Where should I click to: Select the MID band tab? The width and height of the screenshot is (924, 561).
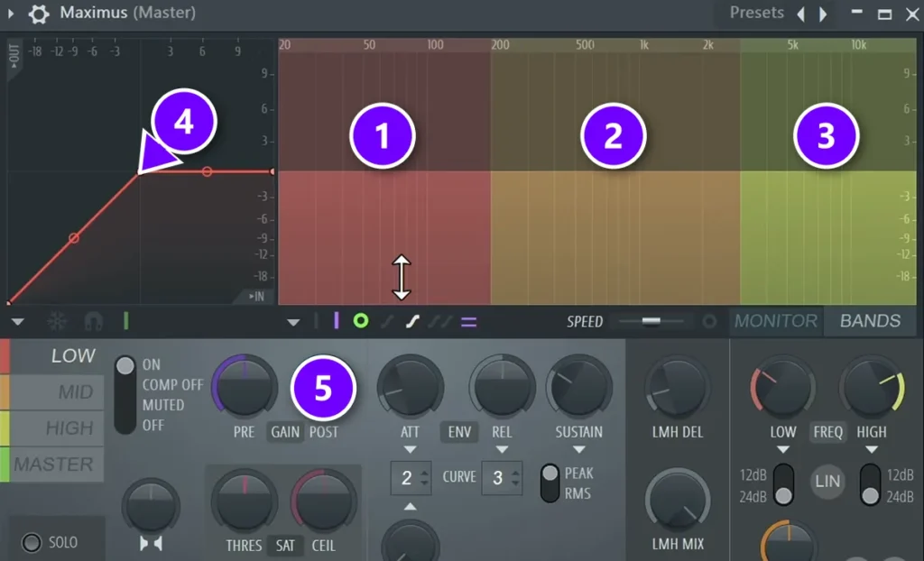point(52,391)
